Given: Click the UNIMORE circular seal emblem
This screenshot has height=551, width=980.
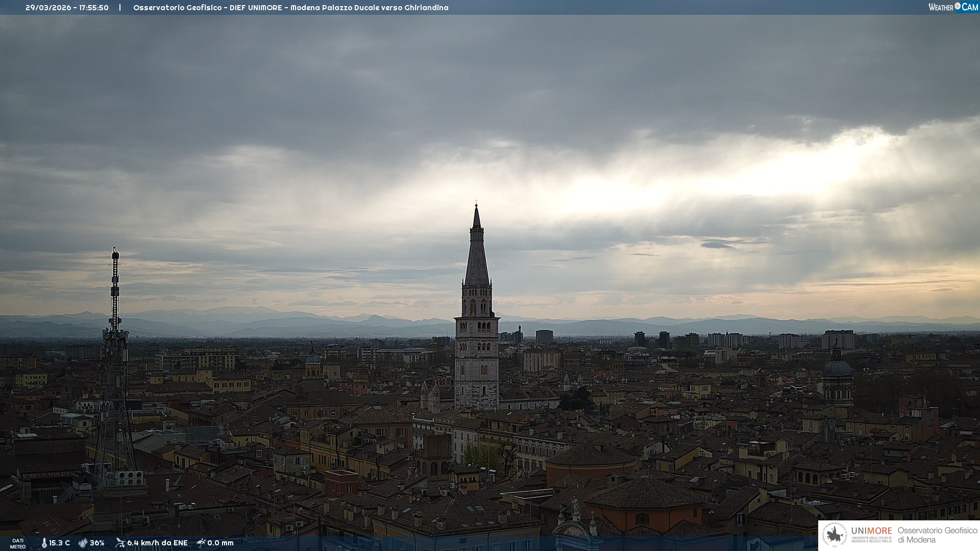Looking at the screenshot, I should coord(835,535).
